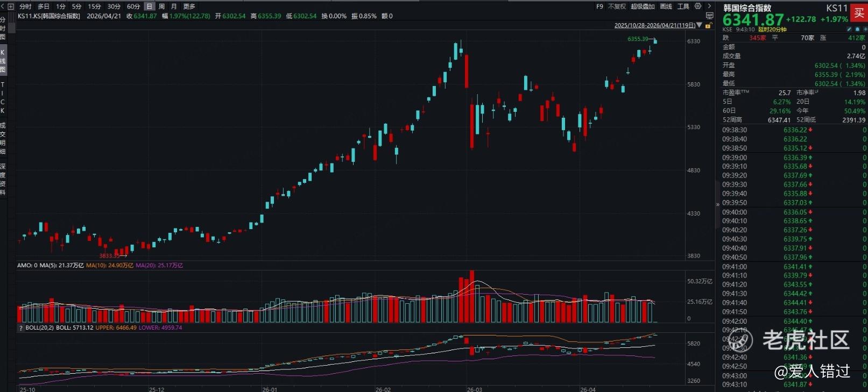This screenshot has width=868, height=392.
Task: Click the large 6341.87 price
Action: 753,20
